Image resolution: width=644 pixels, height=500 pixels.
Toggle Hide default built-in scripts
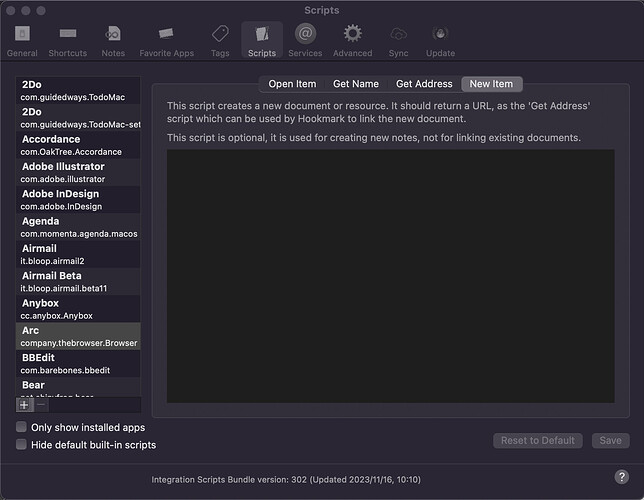21,444
